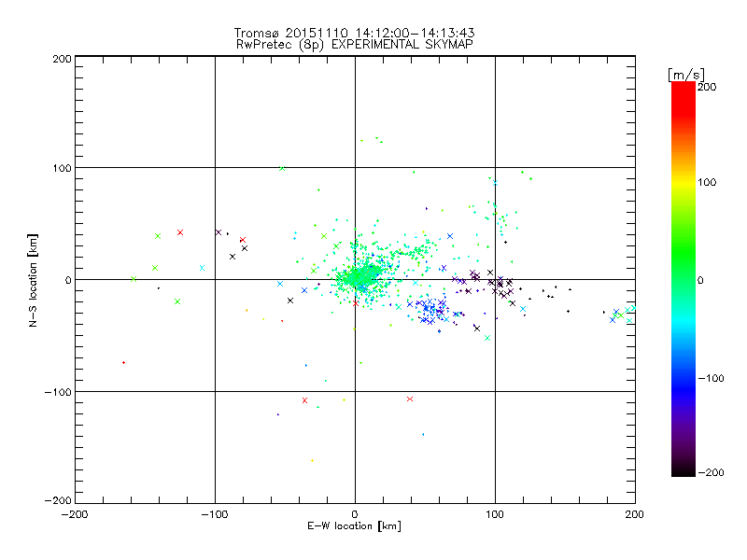
Task: Click the subtitle 'RwPretec (8p) EXPERIMENTAL SKYMAP'
Action: pyautogui.click(x=355, y=45)
